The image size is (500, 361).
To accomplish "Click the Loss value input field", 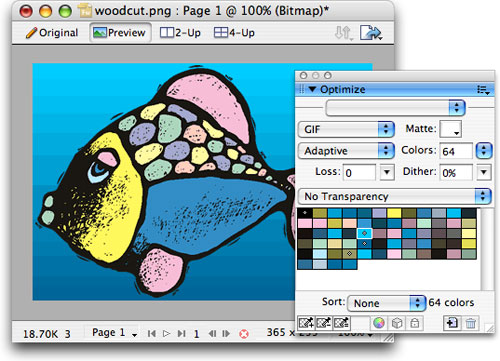I will [359, 173].
